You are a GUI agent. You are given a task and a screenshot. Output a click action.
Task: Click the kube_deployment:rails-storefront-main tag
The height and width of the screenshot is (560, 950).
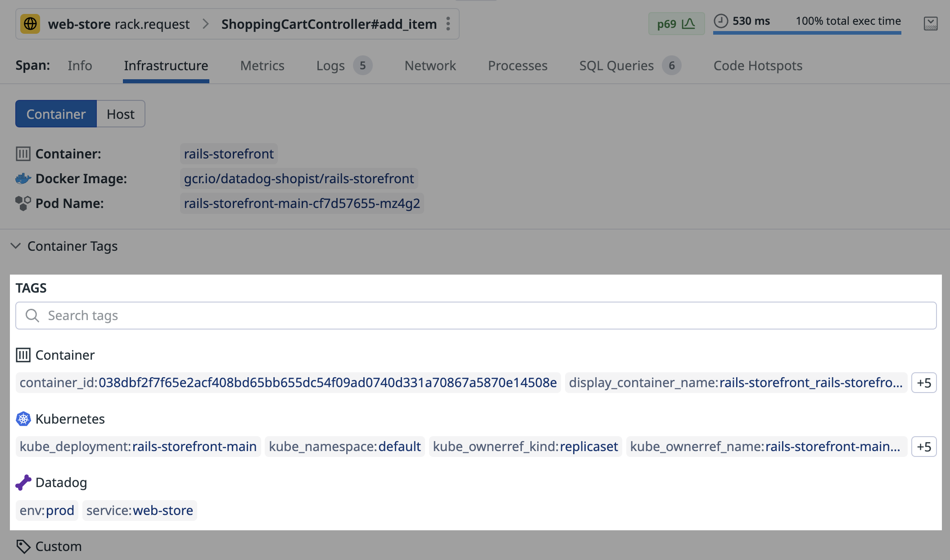pyautogui.click(x=138, y=447)
